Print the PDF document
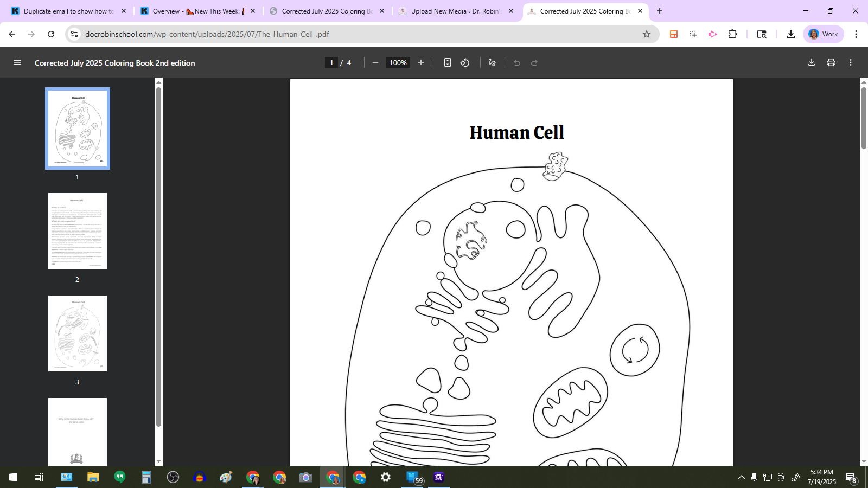Viewport: 868px width, 488px height. click(x=831, y=63)
